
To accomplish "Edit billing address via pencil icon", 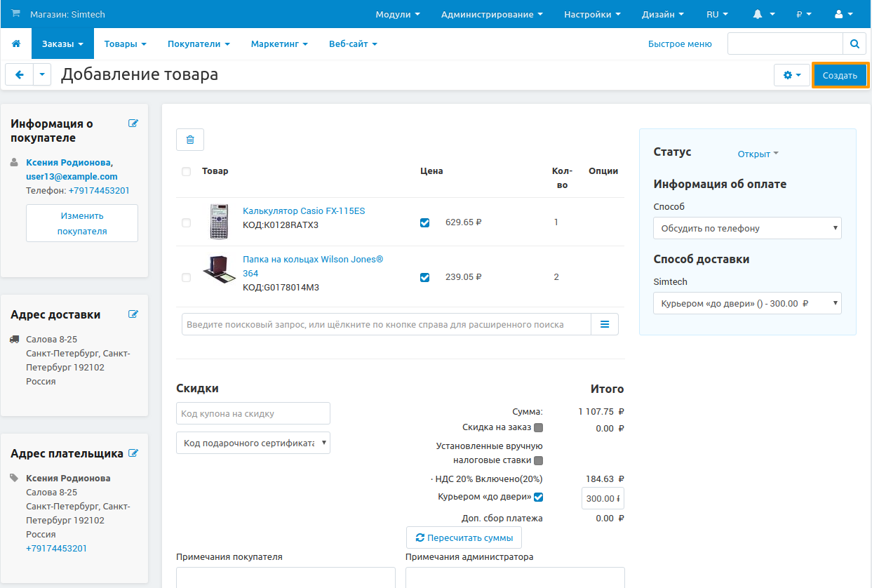I will point(133,453).
